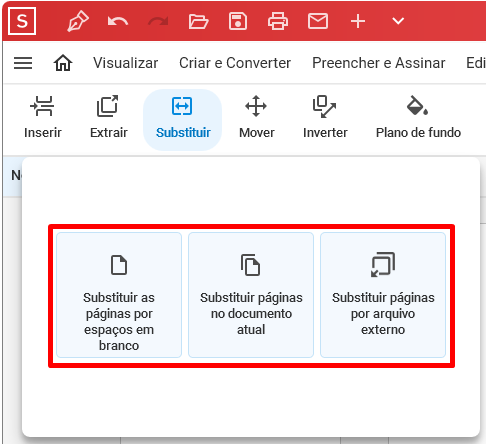Switch to the Criar e Converter tab
This screenshot has height=444, width=486.
[x=235, y=63]
